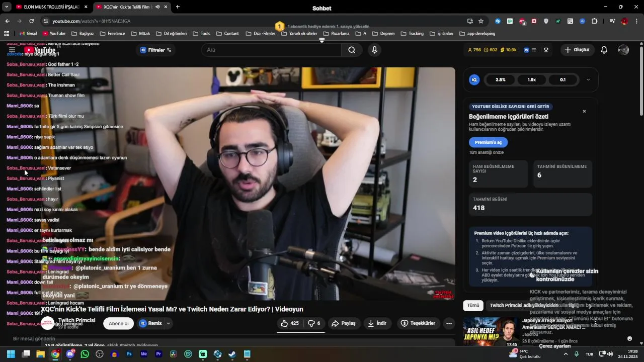Open media control icon in Chrome toolbar
Viewport: 644px width, 362px height.
tap(612, 21)
